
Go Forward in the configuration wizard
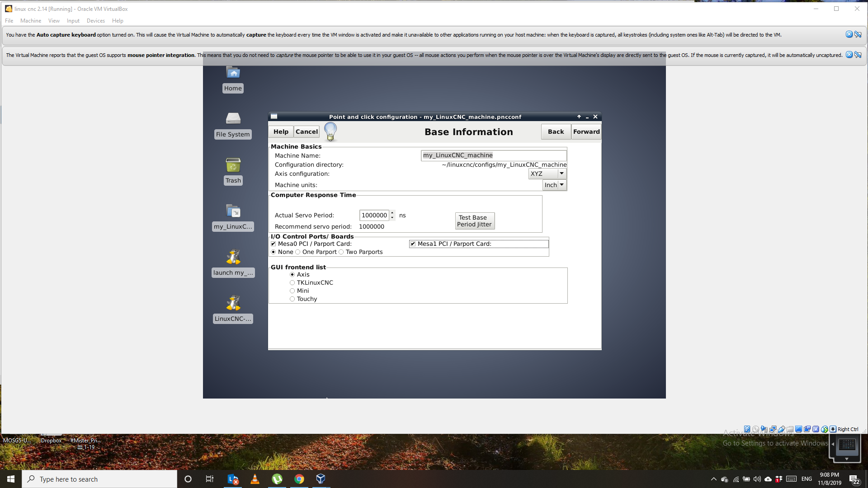[x=586, y=131]
